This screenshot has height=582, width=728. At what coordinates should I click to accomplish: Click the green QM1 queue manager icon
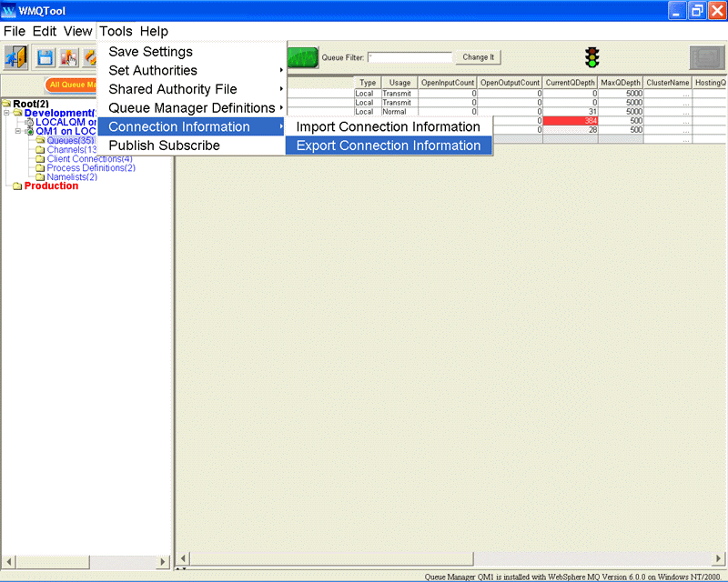[x=29, y=131]
